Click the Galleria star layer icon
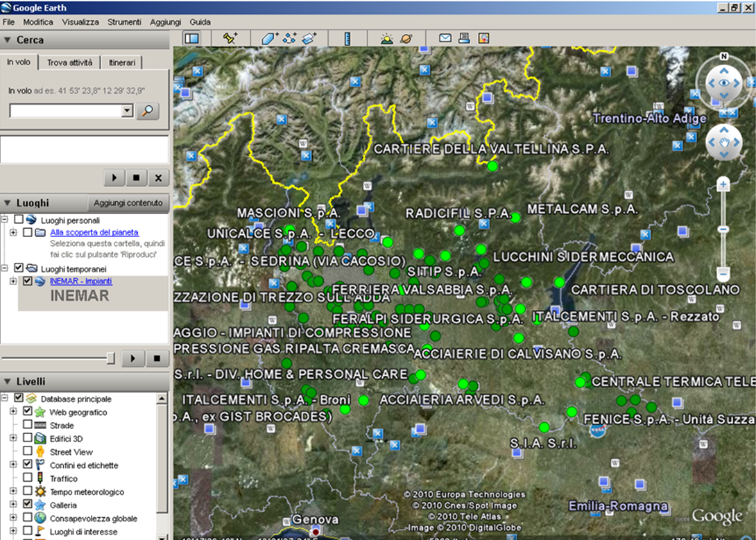Screen dimensions: 756x540 pos(40,505)
